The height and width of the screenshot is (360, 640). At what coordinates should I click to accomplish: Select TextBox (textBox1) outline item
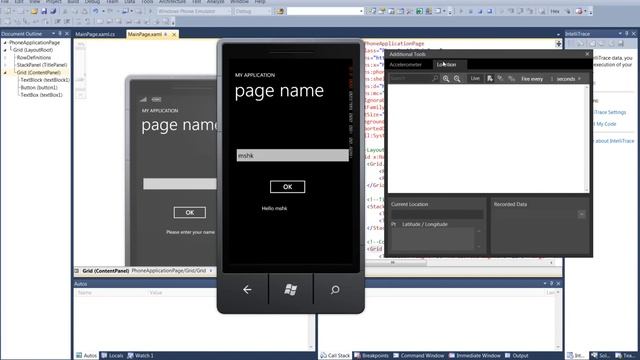(x=41, y=95)
